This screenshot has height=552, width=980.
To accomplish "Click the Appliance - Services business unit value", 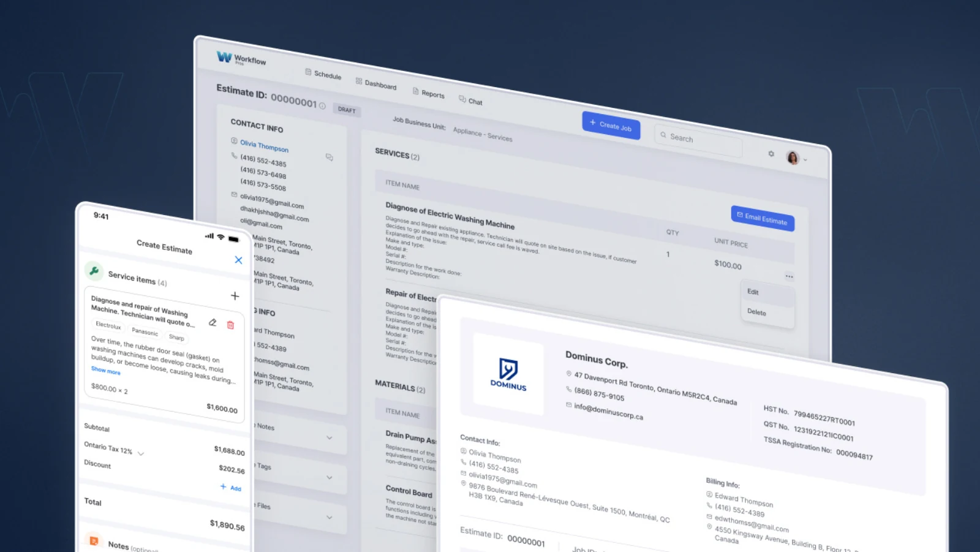I will (483, 134).
